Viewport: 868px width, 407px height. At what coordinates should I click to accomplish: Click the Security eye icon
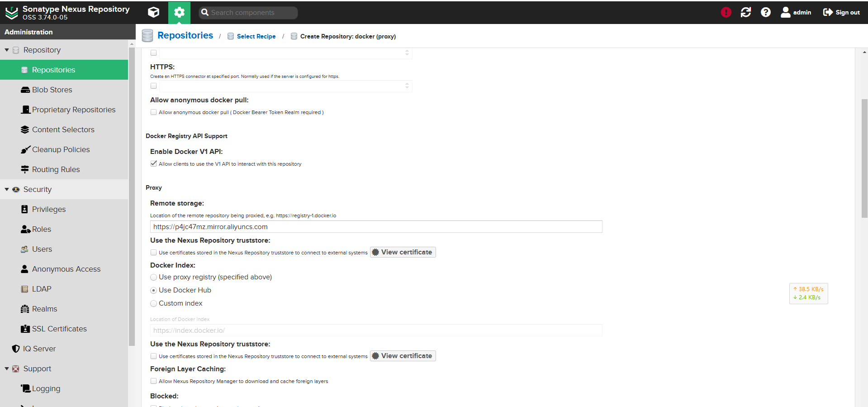[x=16, y=189]
